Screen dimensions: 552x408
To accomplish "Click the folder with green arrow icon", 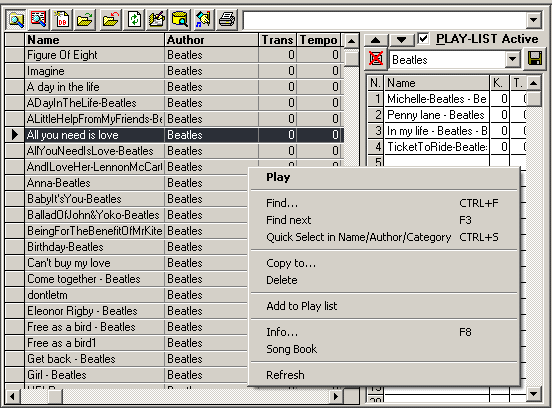I will [85, 20].
